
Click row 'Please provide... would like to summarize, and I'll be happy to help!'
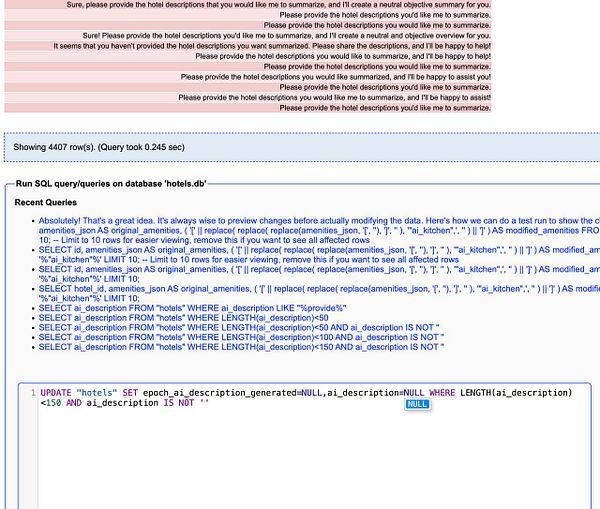pos(248,56)
